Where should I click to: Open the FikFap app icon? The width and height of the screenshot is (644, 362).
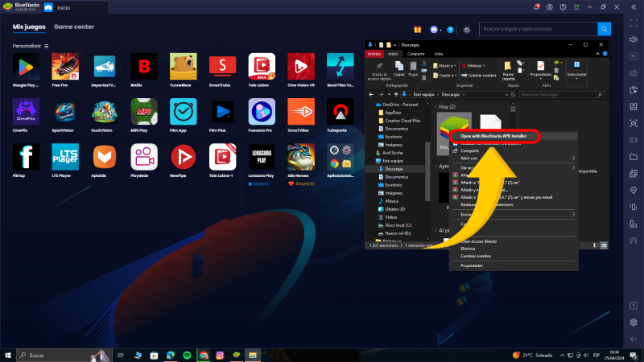click(x=26, y=157)
